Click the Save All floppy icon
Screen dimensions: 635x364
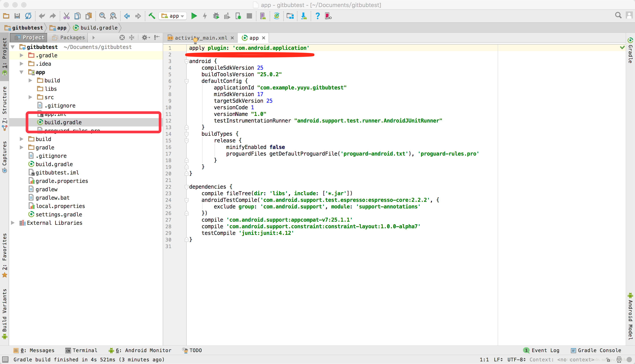point(17,16)
